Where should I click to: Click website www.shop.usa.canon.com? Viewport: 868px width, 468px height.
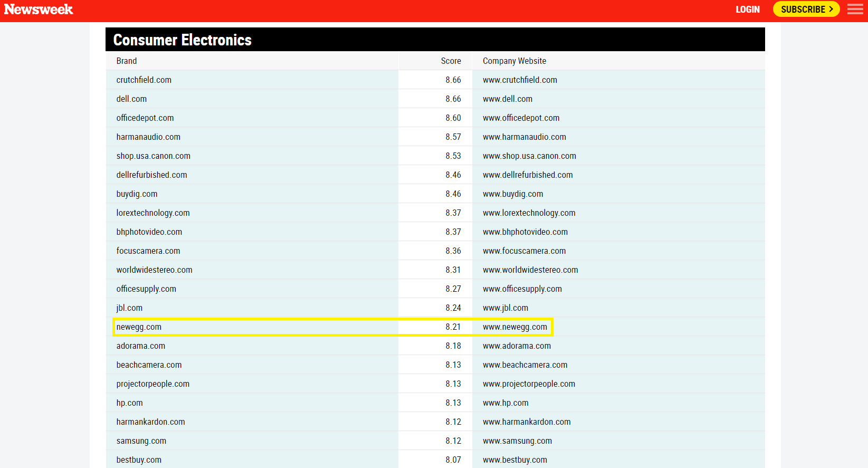(529, 156)
